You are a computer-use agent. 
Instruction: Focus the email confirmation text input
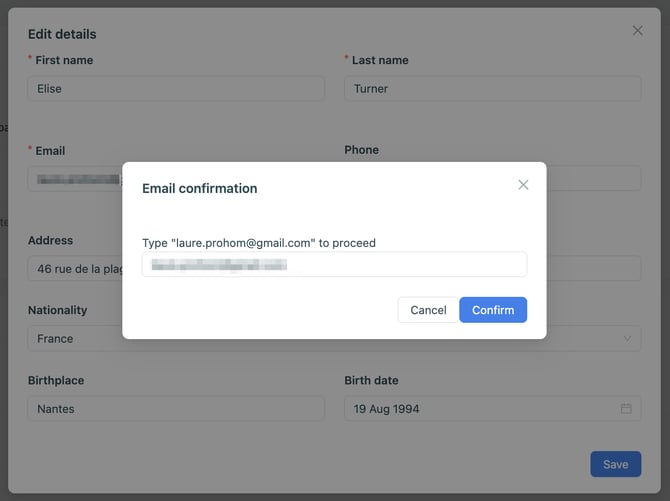tap(334, 265)
